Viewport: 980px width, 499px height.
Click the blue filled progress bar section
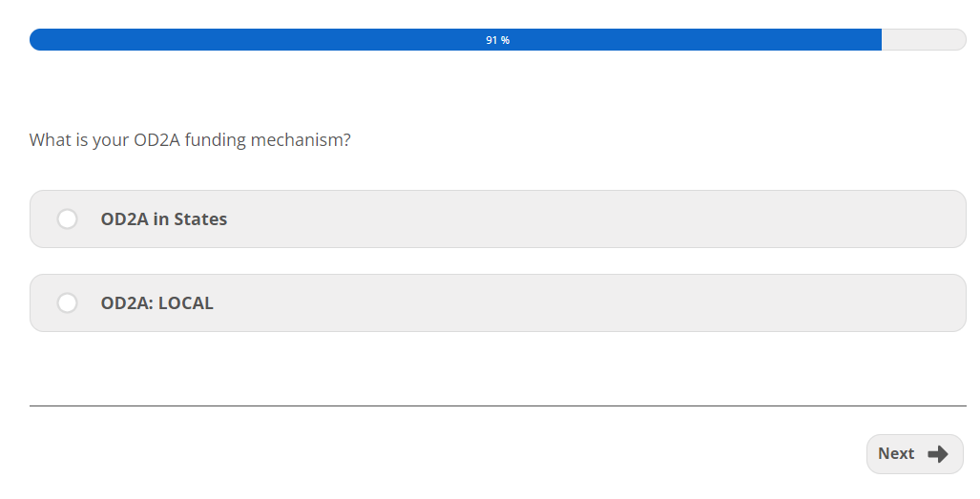286,40
